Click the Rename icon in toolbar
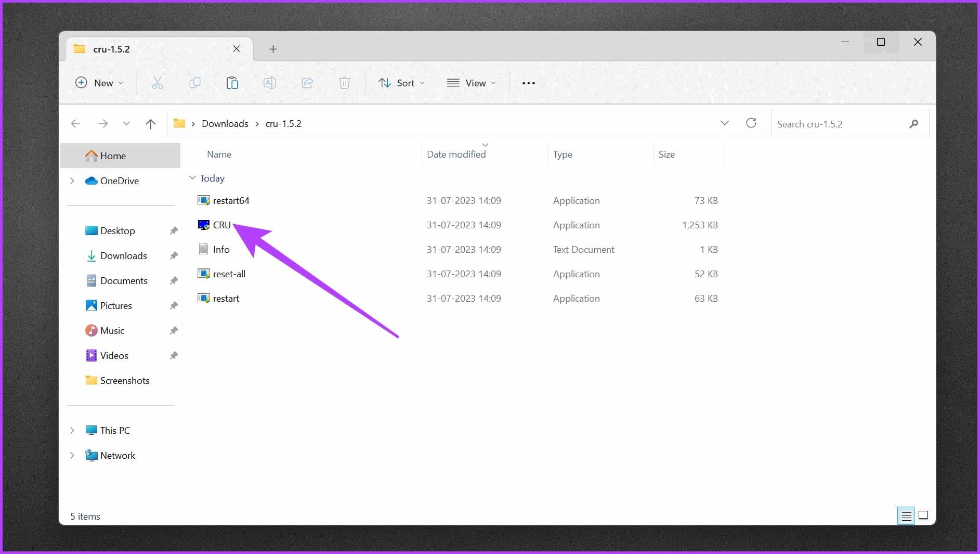The width and height of the screenshot is (980, 554). point(269,83)
